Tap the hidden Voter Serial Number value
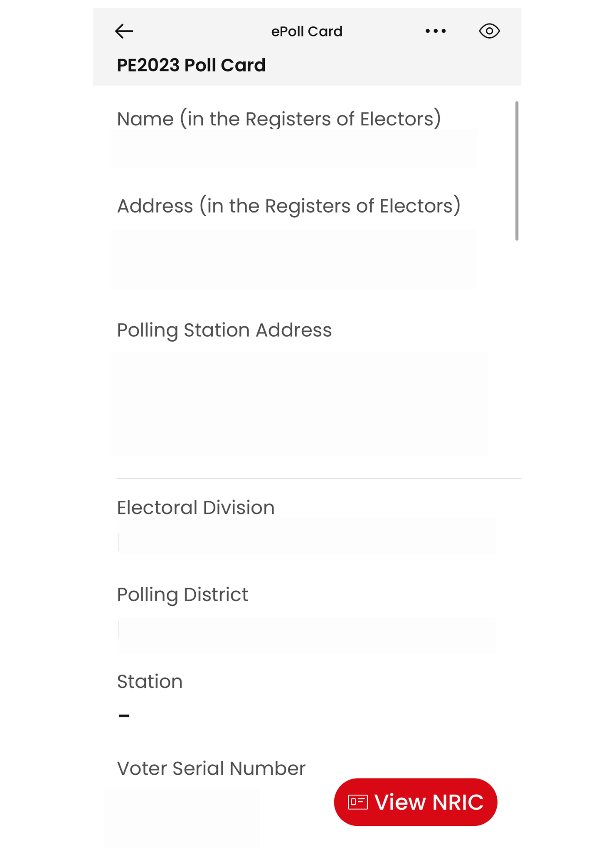 [x=182, y=818]
